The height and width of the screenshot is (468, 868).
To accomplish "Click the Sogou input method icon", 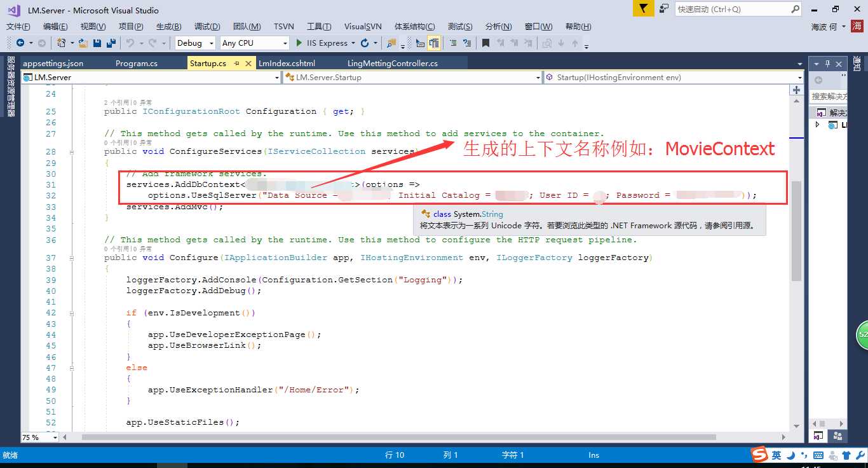I will coord(759,455).
